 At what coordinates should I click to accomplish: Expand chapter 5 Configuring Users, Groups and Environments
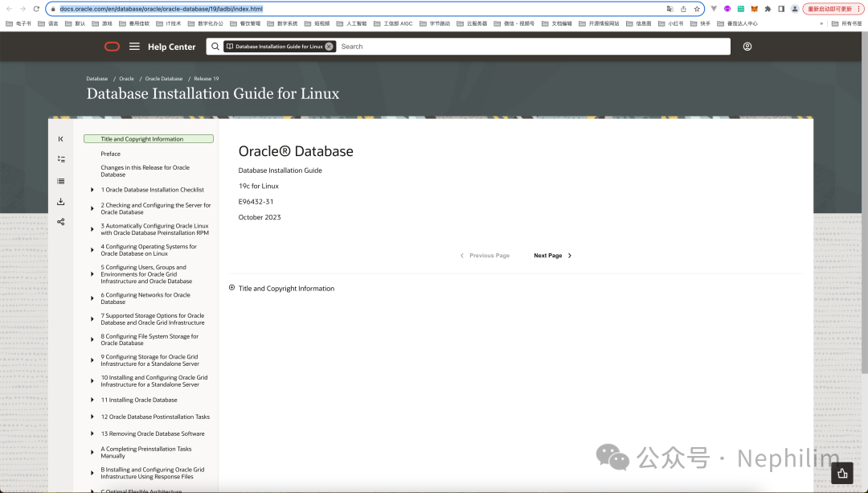click(x=92, y=274)
